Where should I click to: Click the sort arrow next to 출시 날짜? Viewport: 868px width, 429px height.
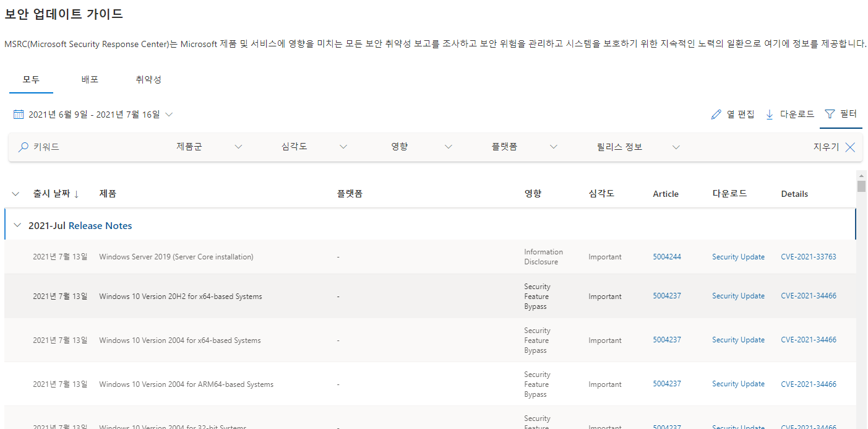click(x=76, y=194)
